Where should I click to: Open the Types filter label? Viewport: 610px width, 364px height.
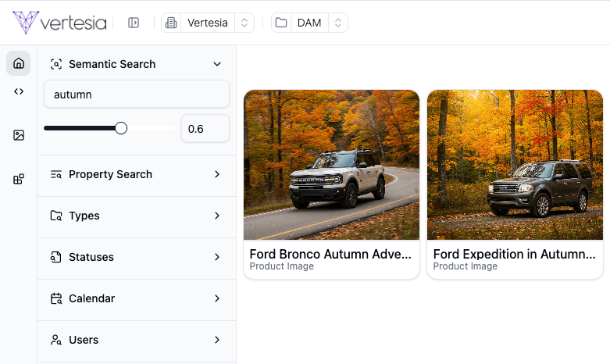84,216
